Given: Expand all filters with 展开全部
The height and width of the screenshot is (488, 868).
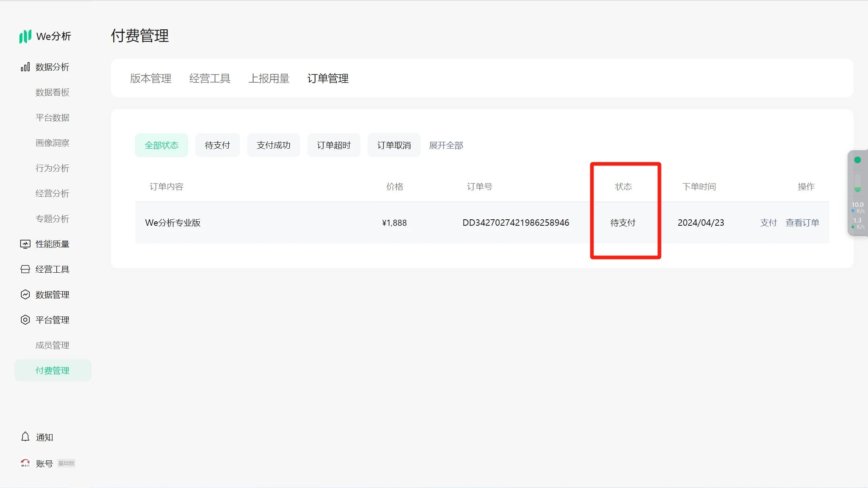Looking at the screenshot, I should 446,145.
